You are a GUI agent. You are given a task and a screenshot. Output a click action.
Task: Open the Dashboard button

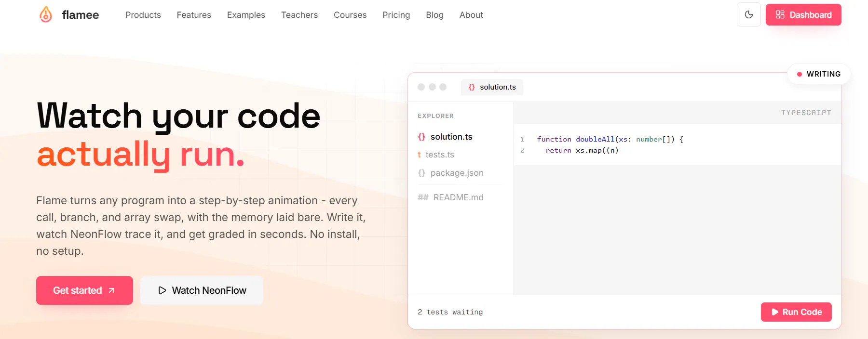803,14
